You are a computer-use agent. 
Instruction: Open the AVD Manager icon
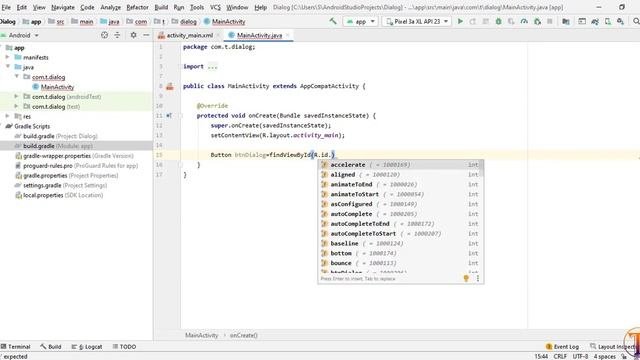(608, 21)
